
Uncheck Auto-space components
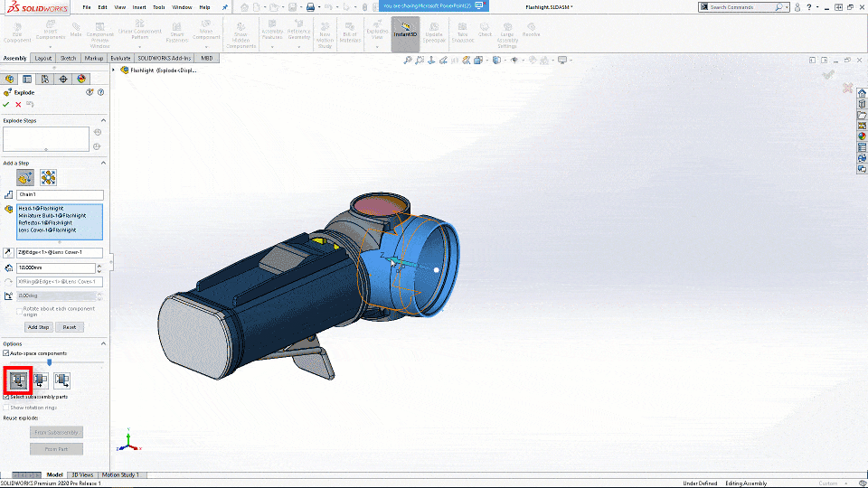click(x=6, y=353)
